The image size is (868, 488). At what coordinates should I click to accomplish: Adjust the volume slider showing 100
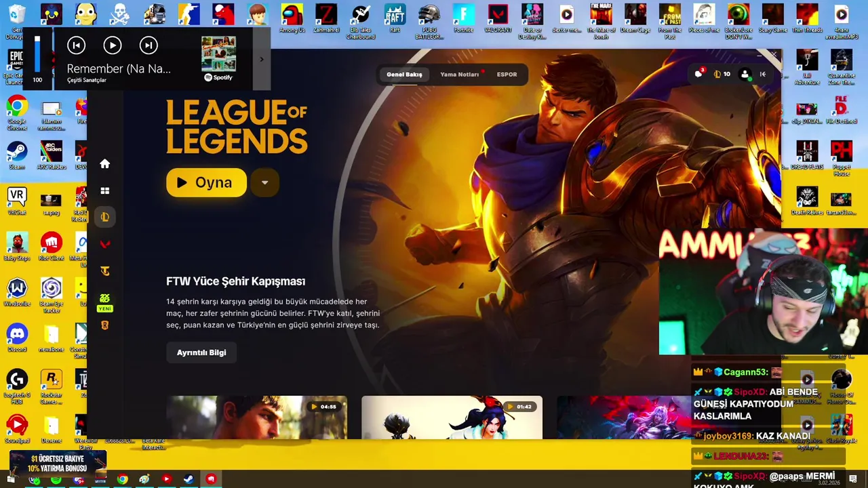[37, 54]
